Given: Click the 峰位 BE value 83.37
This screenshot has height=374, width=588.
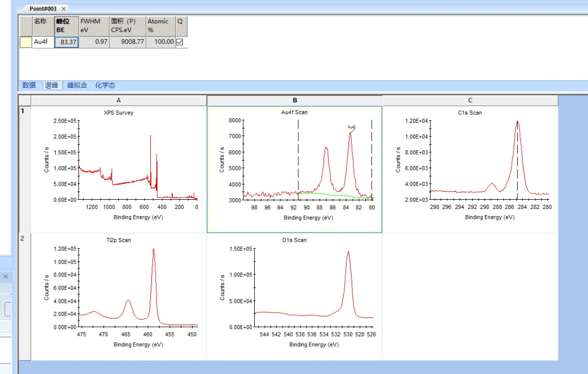Looking at the screenshot, I should 66,42.
